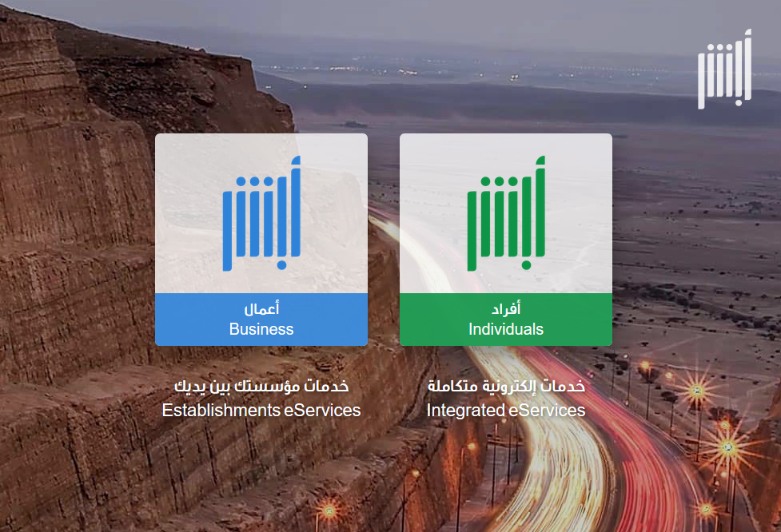Screen dimensions: 781x532
Task: Click the 'Integrated eServices' text
Action: [x=506, y=410]
